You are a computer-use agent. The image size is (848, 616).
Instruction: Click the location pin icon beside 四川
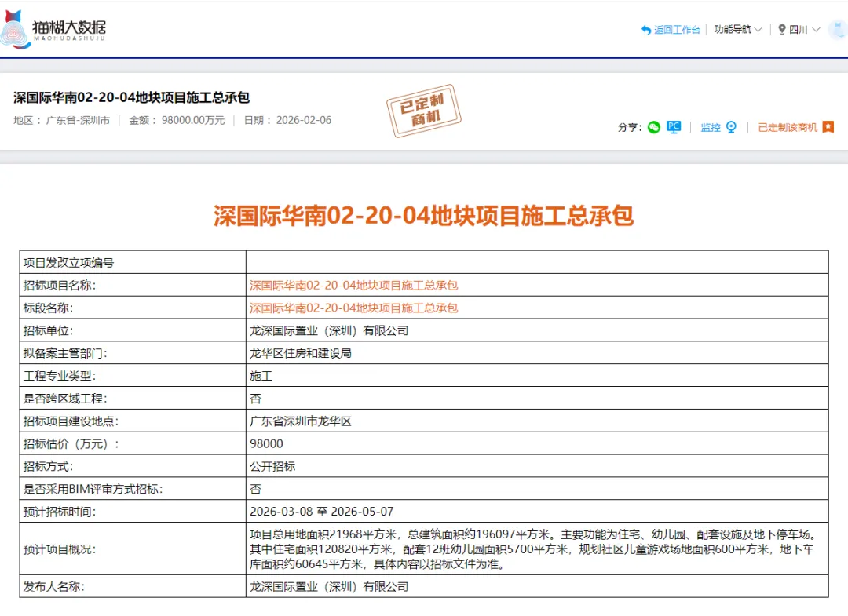(781, 30)
